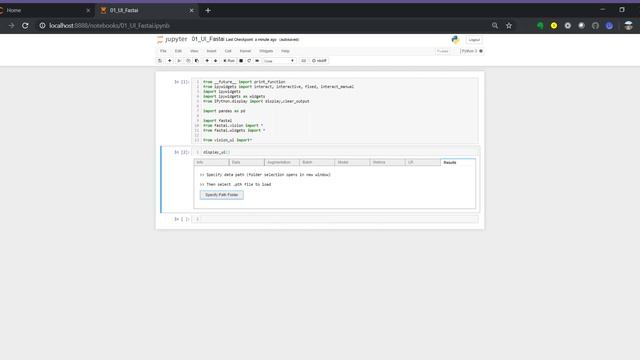Open the View menu
640x360 pixels.
tap(194, 51)
